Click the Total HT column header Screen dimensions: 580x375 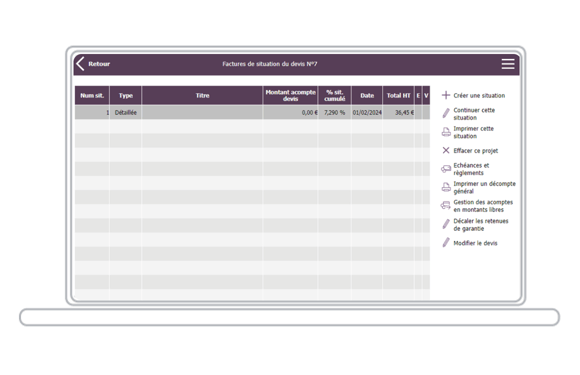tap(398, 95)
